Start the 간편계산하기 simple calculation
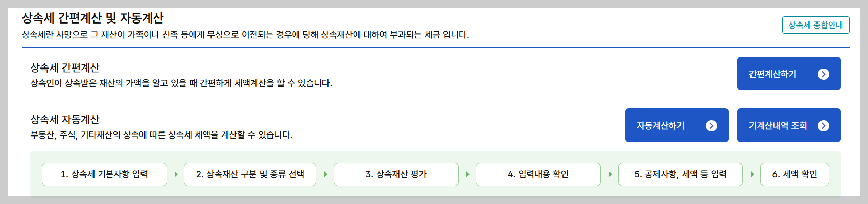This screenshot has height=204, width=868. pyautogui.click(x=789, y=74)
